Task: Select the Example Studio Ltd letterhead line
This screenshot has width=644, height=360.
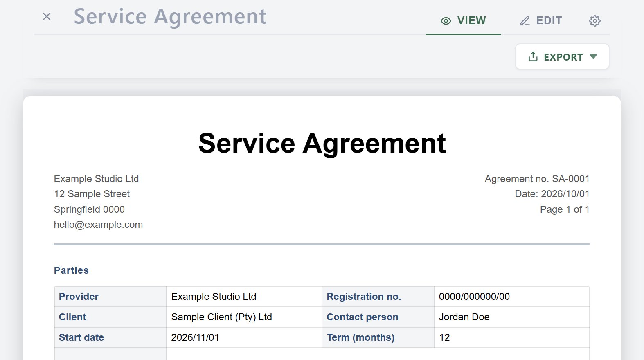Action: point(97,179)
